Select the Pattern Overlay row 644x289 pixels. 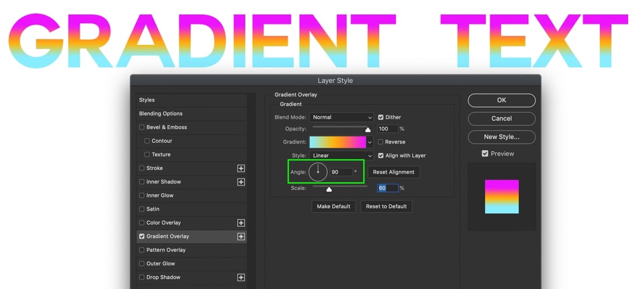click(192, 250)
